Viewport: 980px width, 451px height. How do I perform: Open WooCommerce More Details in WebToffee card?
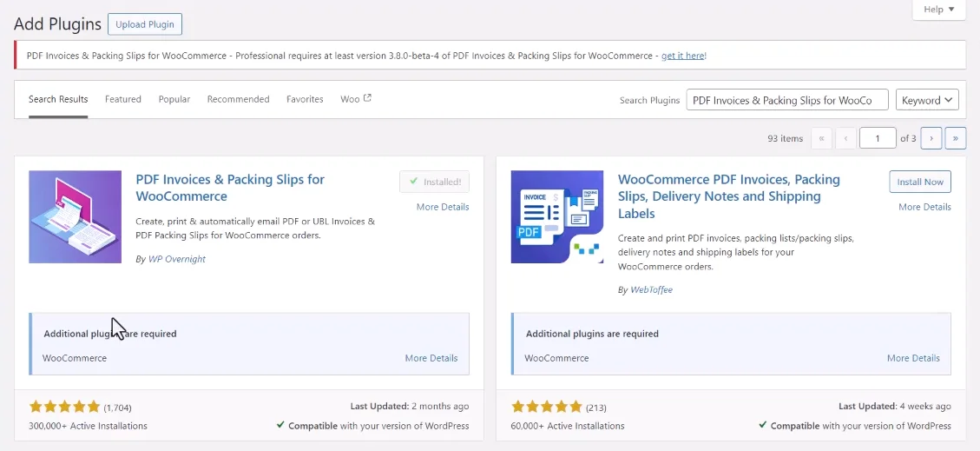click(913, 358)
